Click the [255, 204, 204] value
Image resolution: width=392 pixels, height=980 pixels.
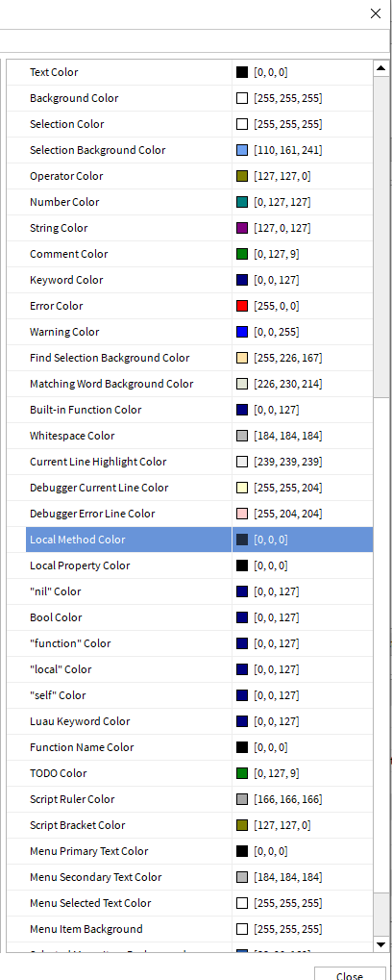tap(288, 514)
